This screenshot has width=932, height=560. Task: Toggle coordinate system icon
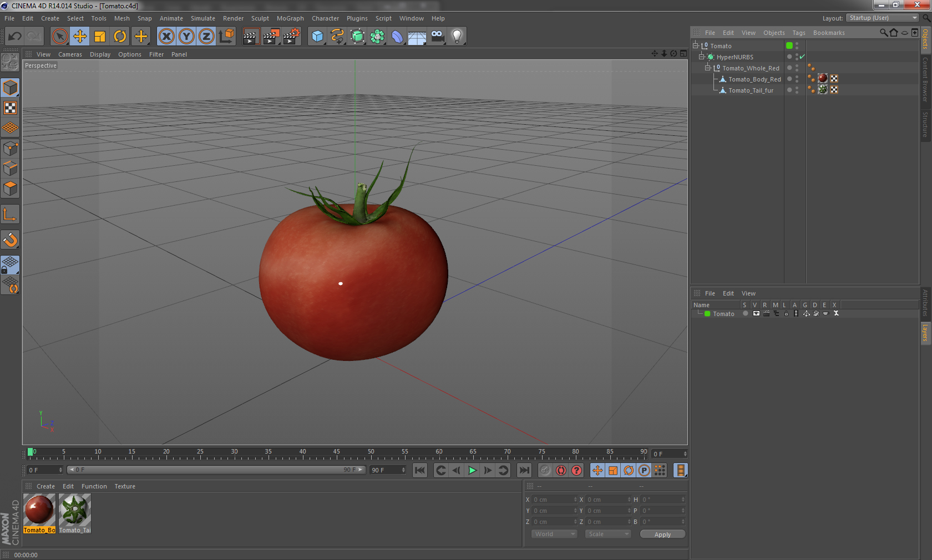pos(226,37)
